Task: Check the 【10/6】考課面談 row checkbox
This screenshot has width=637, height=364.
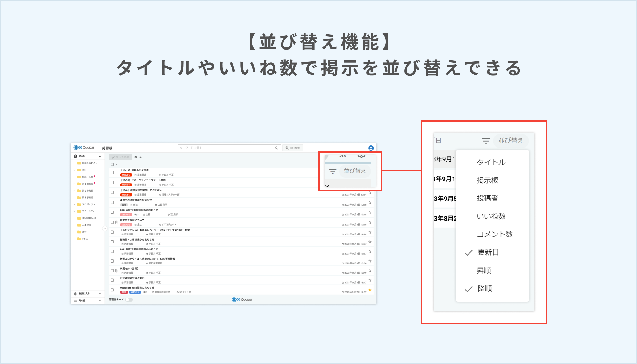Action: point(112,192)
